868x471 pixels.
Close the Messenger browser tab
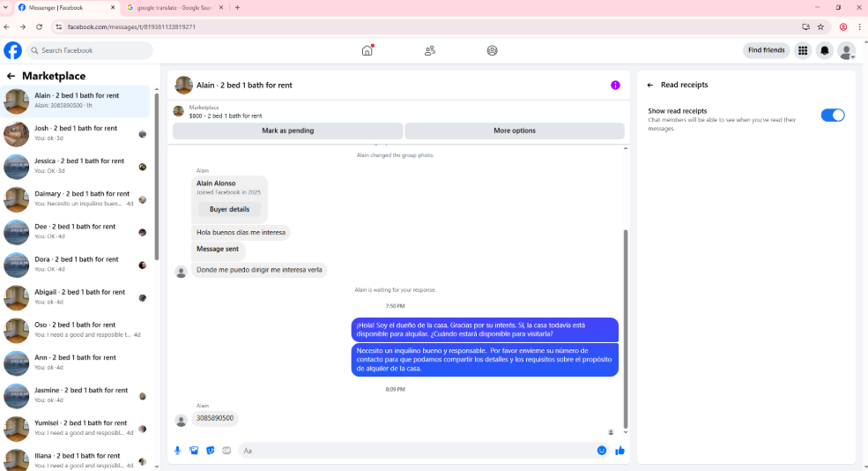pos(113,8)
